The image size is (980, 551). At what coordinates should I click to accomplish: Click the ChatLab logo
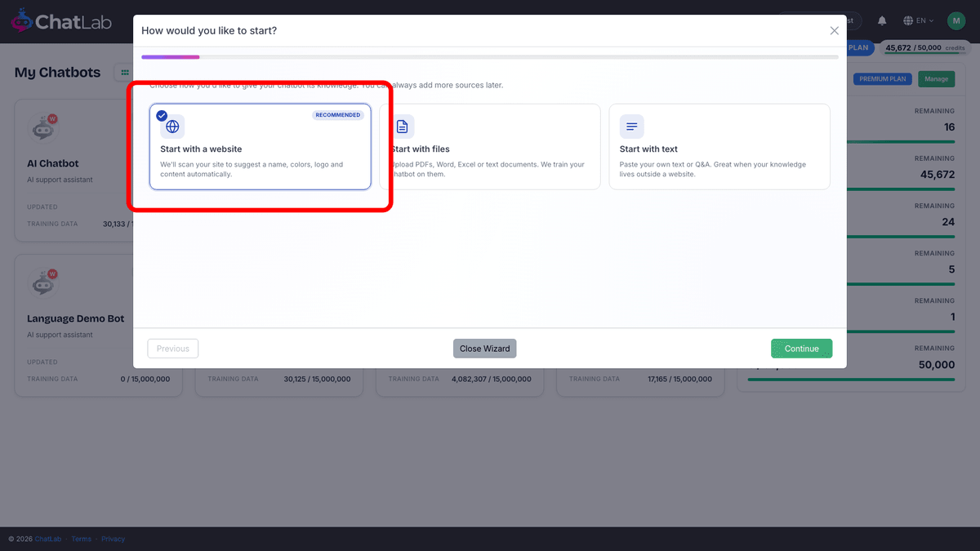[60, 21]
